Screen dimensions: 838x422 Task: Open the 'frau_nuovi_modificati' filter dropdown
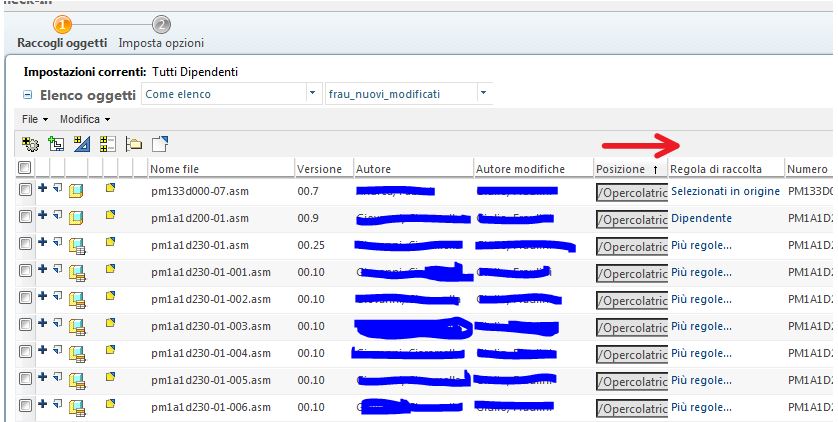[484, 93]
